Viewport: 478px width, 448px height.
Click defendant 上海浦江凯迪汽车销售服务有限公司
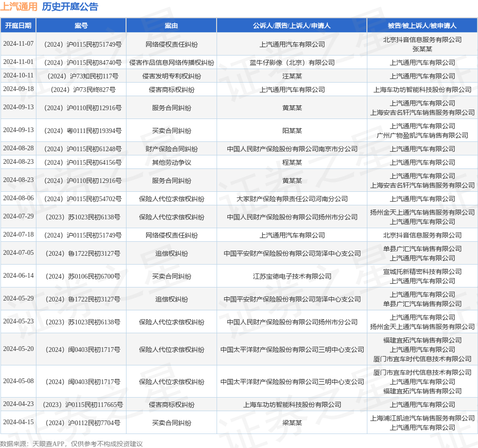tap(422, 418)
